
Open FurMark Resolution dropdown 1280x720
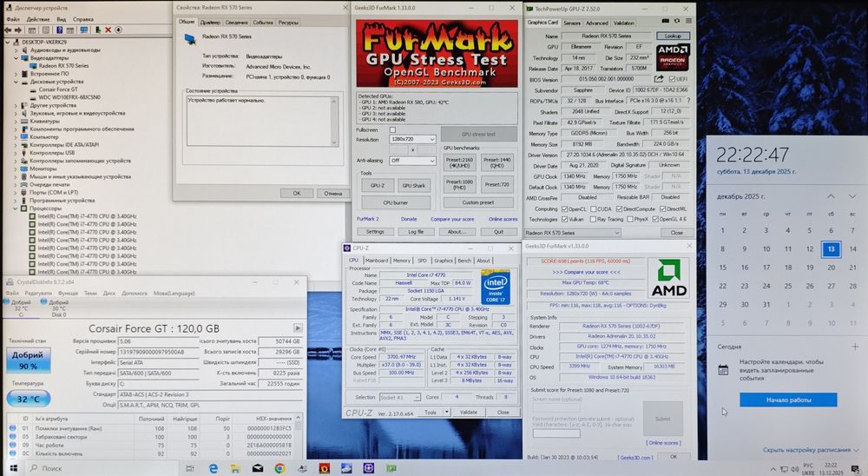click(413, 139)
